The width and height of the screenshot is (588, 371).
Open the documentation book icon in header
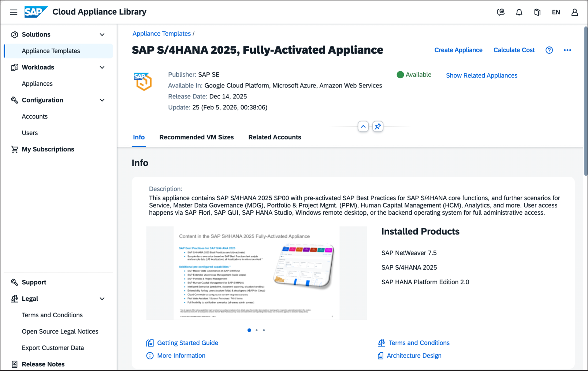pyautogui.click(x=537, y=12)
